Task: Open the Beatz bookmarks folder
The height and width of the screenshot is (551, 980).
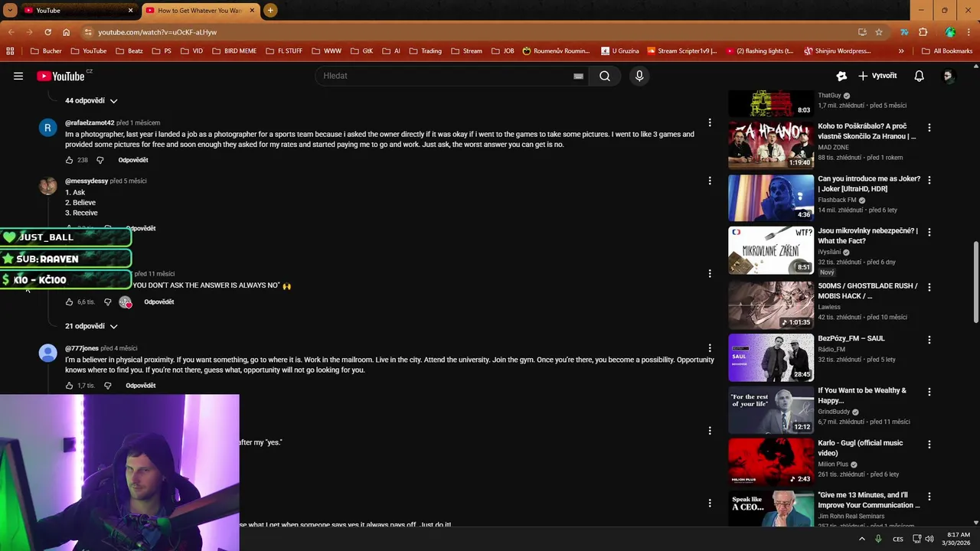Action: point(129,51)
